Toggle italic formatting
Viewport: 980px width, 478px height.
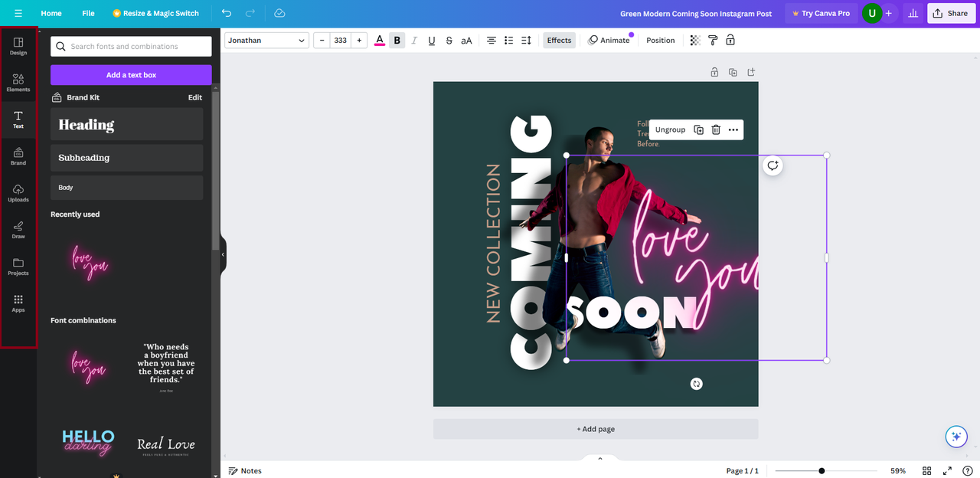tap(414, 41)
